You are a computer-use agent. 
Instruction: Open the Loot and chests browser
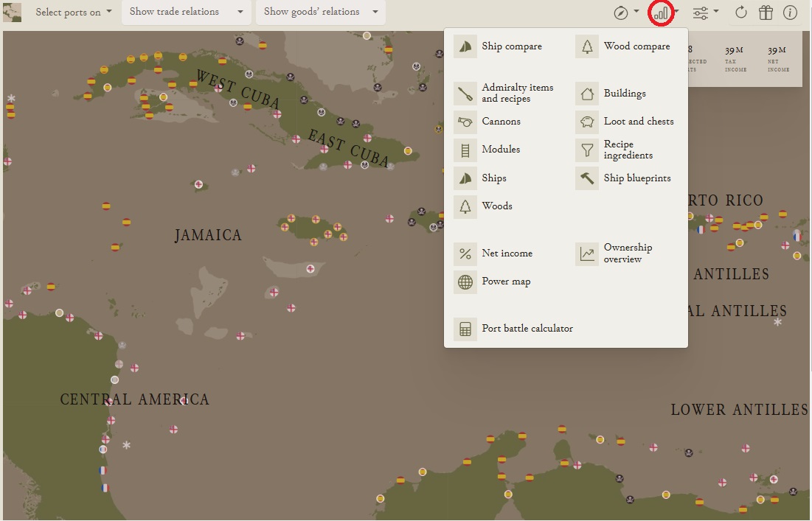pyautogui.click(x=639, y=121)
